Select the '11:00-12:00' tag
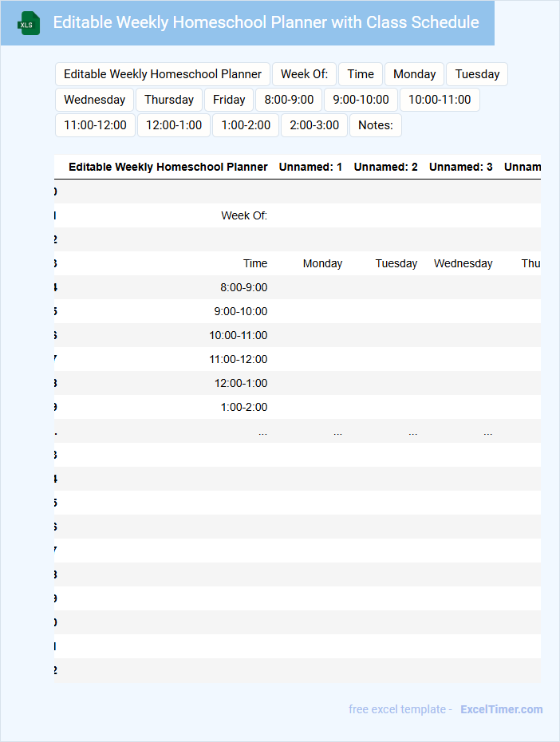The image size is (560, 742). tap(95, 125)
